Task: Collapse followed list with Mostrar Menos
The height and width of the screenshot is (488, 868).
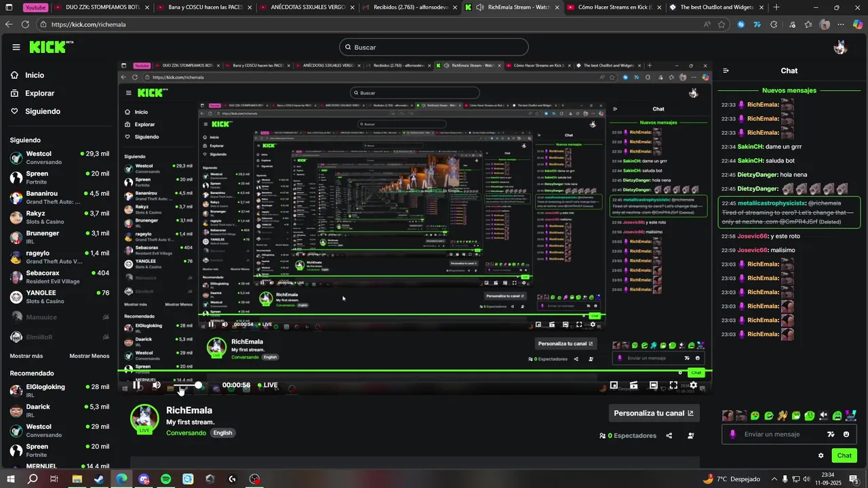Action: click(x=90, y=356)
